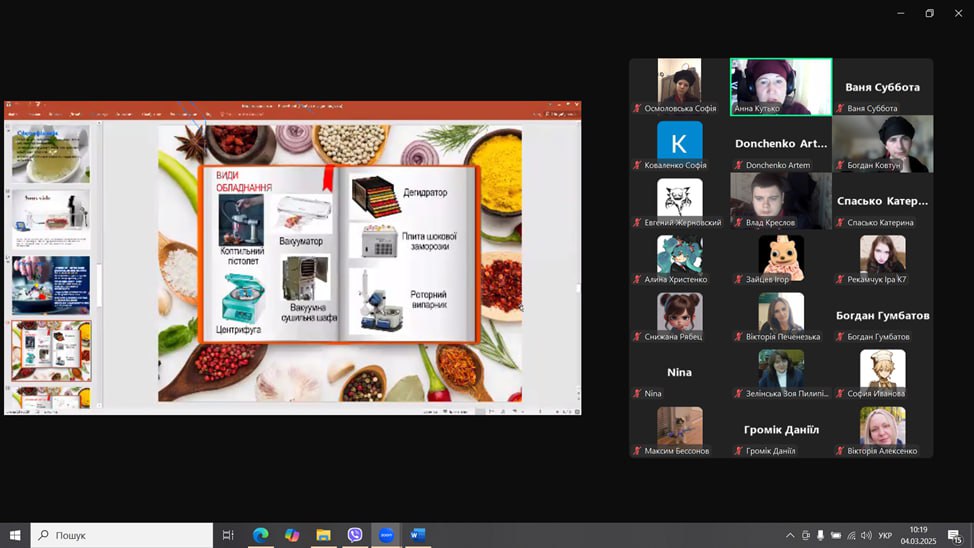Expand the hidden system tray icons chevron

click(x=789, y=536)
